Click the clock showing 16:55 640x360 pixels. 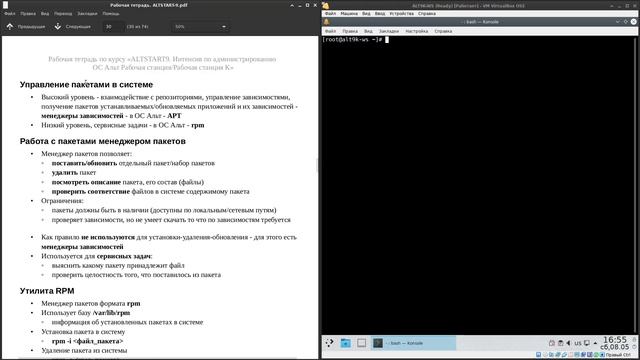[x=615, y=340]
